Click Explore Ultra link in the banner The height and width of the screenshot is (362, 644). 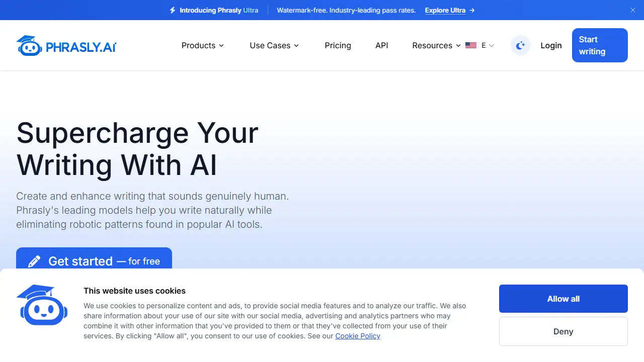point(450,10)
